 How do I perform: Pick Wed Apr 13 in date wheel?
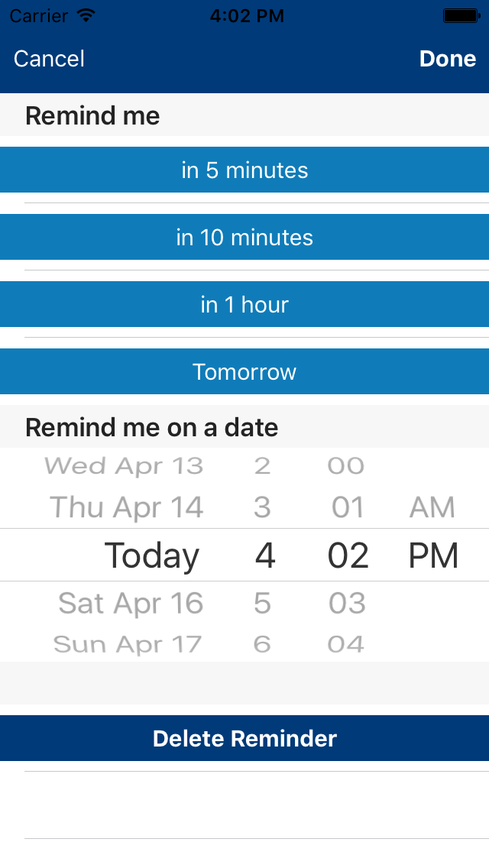pos(124,465)
